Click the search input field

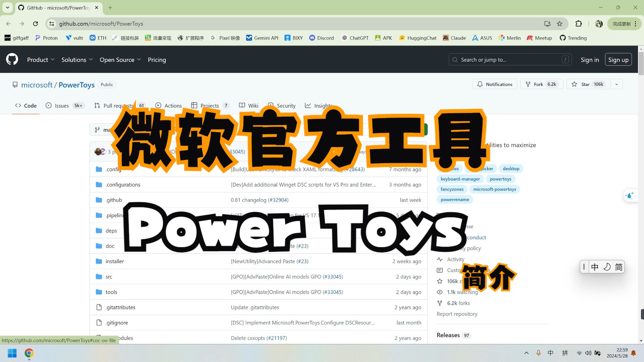pyautogui.click(x=510, y=59)
